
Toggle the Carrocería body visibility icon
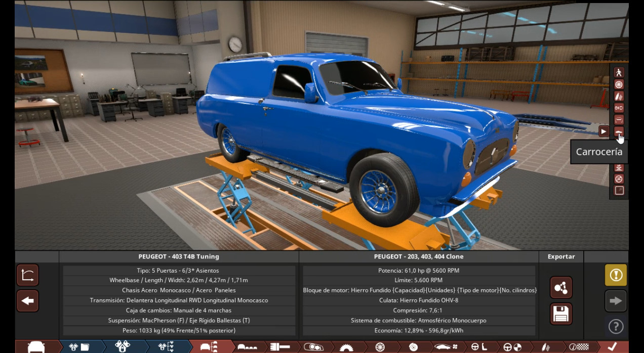619,131
